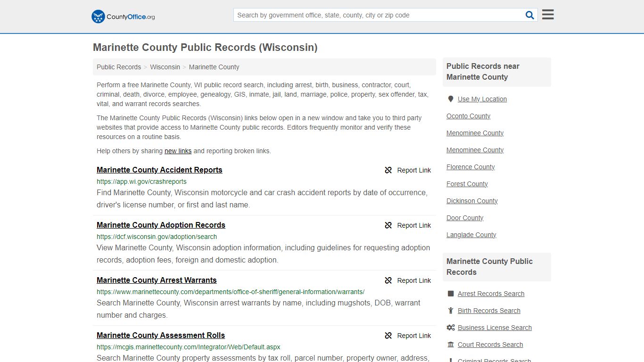This screenshot has height=362, width=644.
Task: Open Business License Search
Action: (495, 328)
